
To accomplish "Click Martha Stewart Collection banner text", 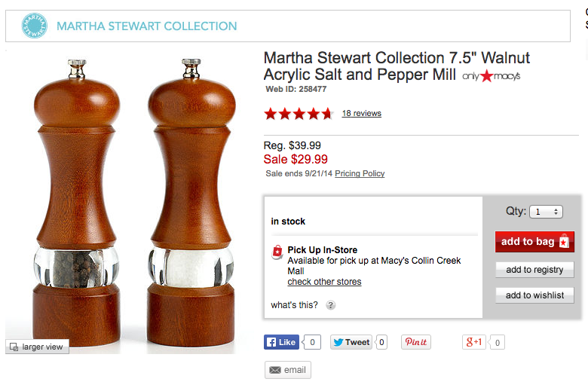I will [147, 26].
